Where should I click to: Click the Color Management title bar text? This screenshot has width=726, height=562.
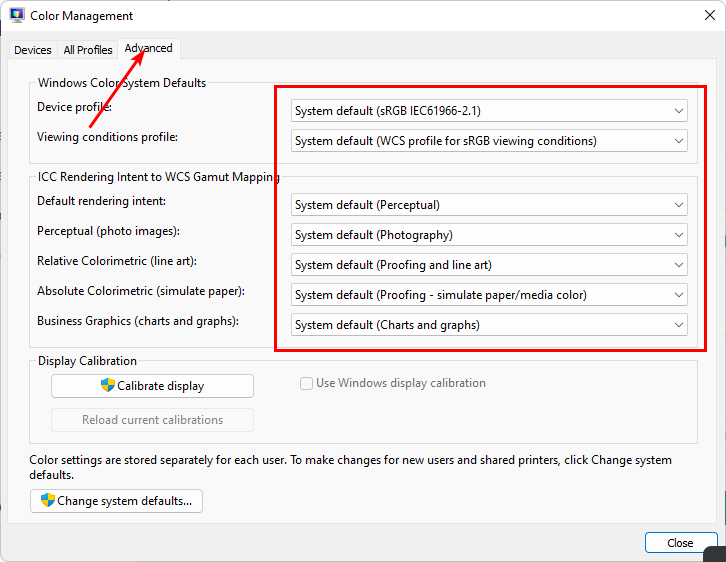coord(82,16)
